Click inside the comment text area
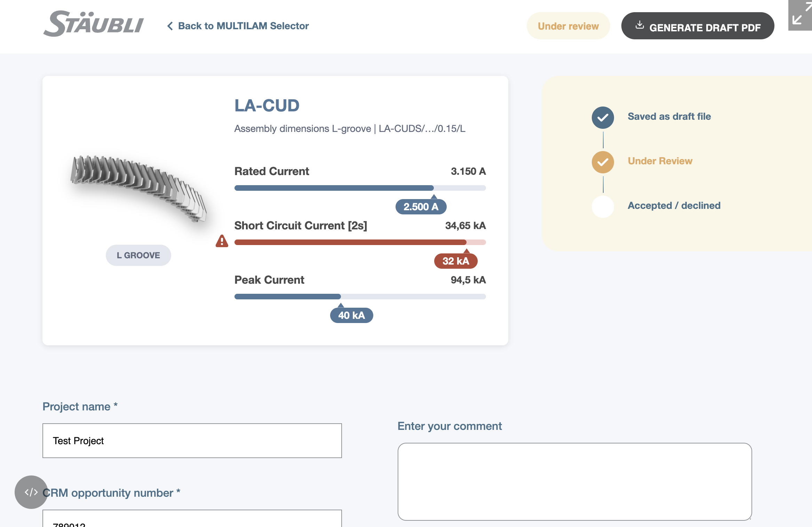Image resolution: width=812 pixels, height=527 pixels. [575, 482]
